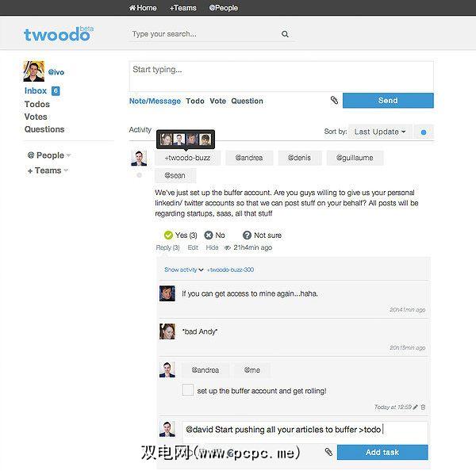
Task: Switch to the Todo message type tab
Action: 195,101
